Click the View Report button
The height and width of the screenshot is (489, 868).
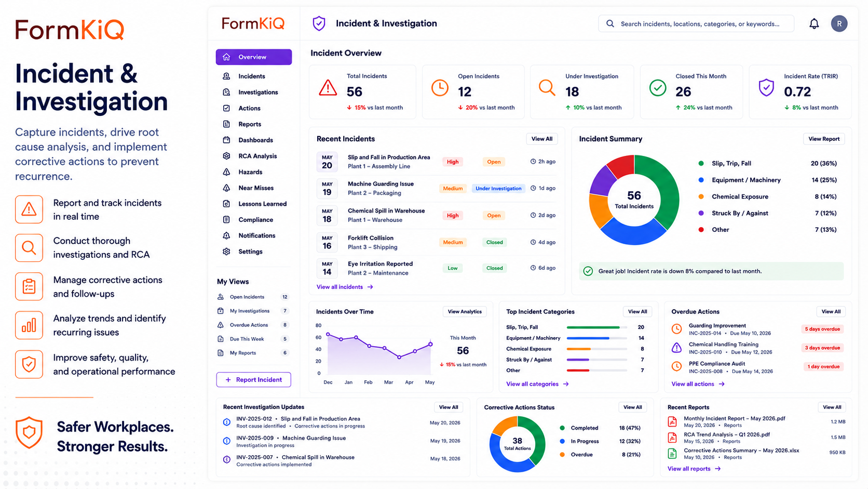(824, 139)
